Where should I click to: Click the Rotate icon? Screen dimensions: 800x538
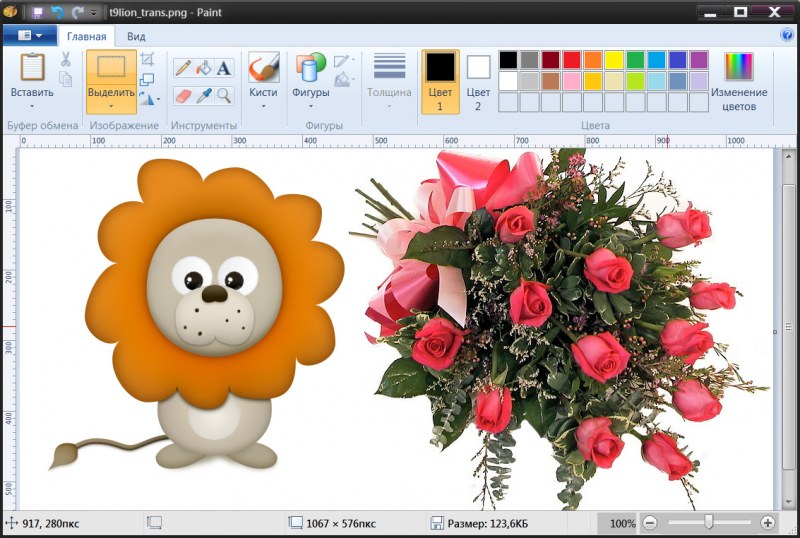coord(146,99)
